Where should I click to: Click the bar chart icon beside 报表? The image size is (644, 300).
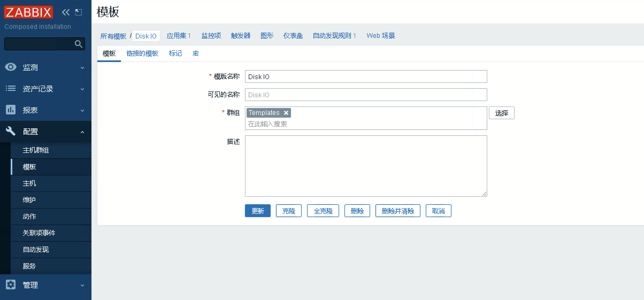point(11,110)
